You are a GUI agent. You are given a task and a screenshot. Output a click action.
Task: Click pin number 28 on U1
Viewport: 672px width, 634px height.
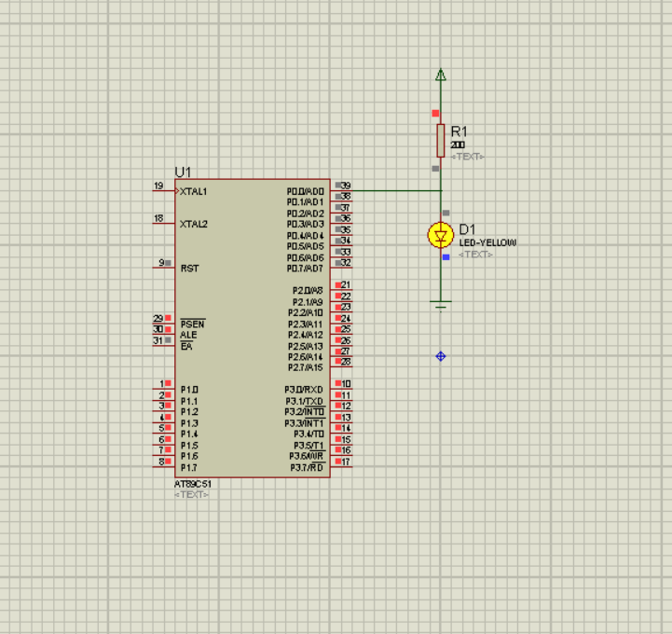pyautogui.click(x=346, y=362)
